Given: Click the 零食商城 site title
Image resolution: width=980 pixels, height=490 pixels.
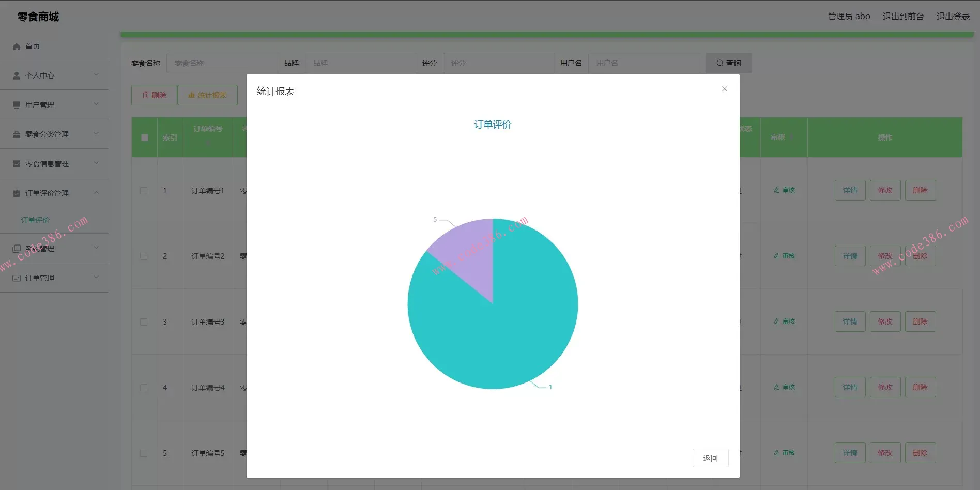Looking at the screenshot, I should (38, 17).
